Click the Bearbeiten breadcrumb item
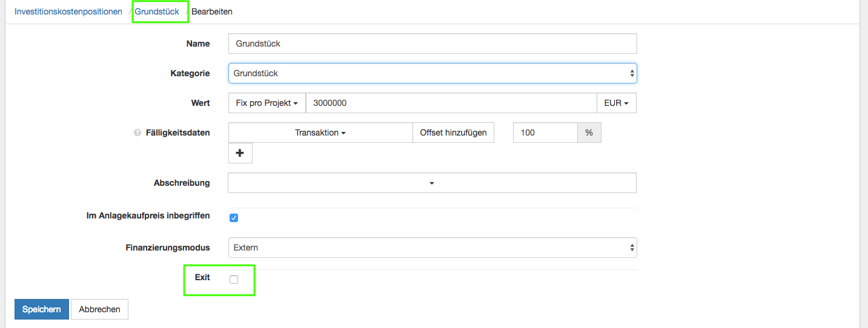This screenshot has height=328, width=868. [x=211, y=11]
